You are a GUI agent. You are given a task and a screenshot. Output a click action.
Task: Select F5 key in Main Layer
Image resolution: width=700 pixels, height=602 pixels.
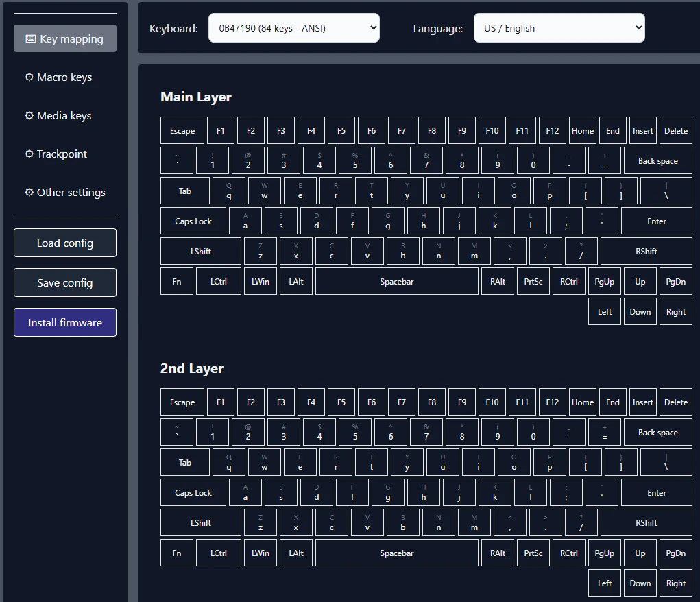(x=341, y=130)
